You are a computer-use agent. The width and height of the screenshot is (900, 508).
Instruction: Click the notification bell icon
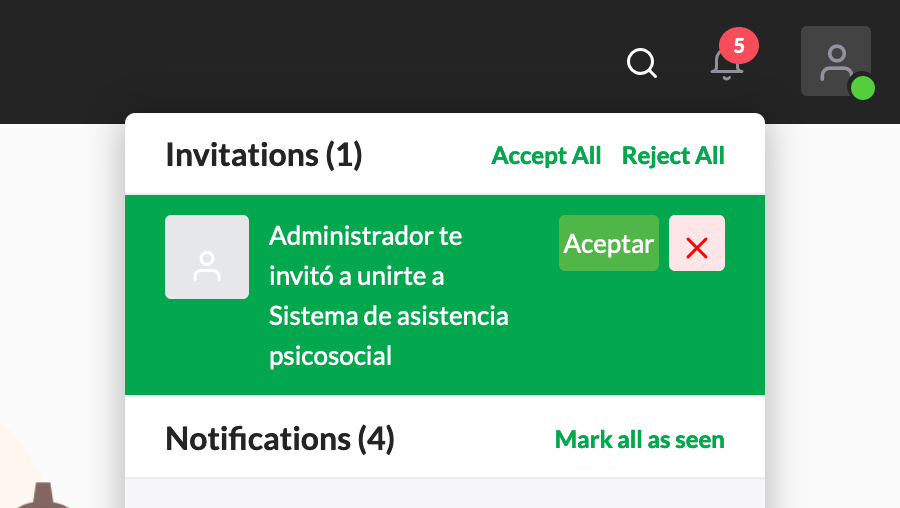click(726, 66)
